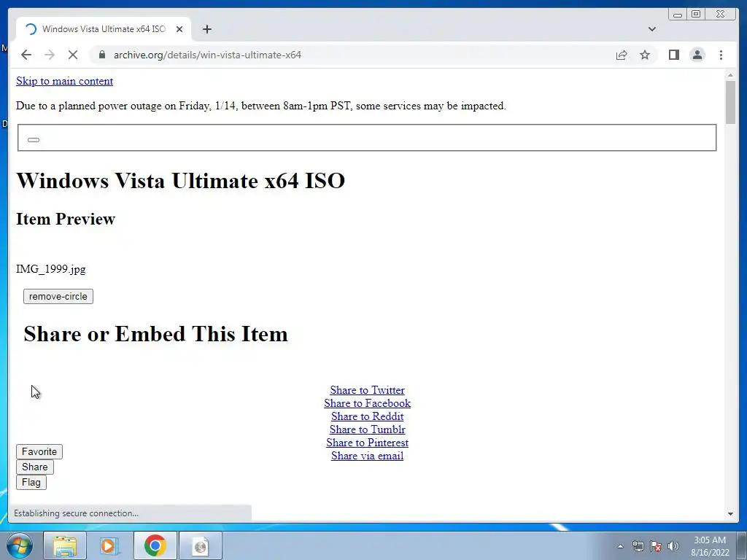The image size is (747, 560).
Task: Click the Flag button
Action: pos(31,483)
